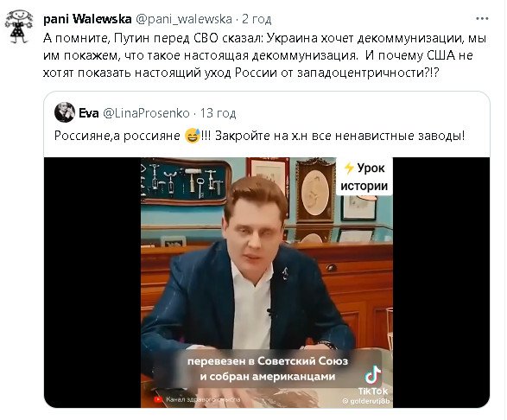This screenshot has width=507, height=420.
Task: Open pani Walewska's profile avatar
Action: point(19,26)
